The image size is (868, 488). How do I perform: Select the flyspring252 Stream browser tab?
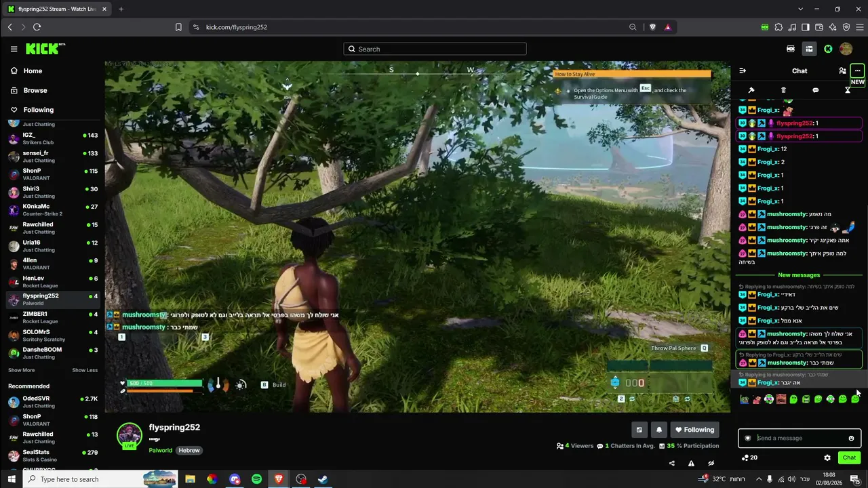(58, 9)
